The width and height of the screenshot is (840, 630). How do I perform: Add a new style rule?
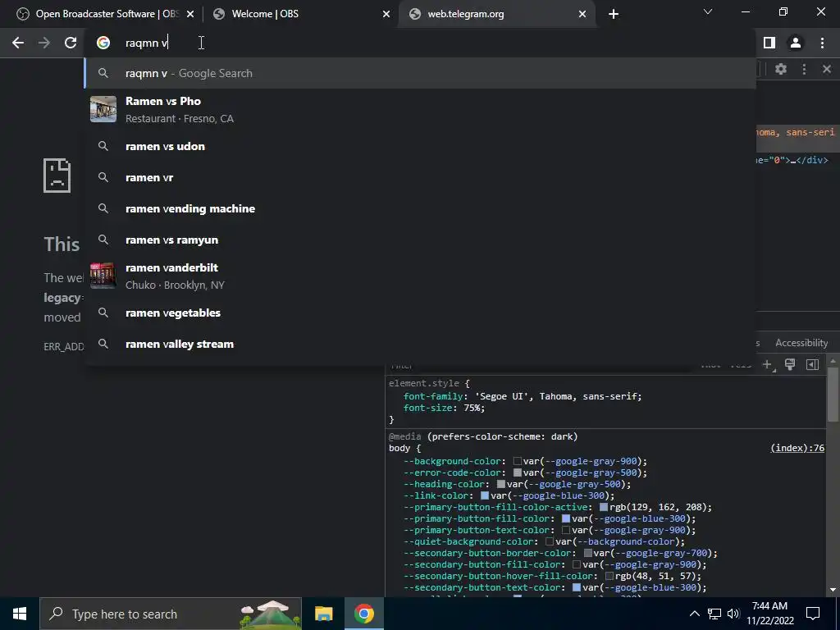pyautogui.click(x=768, y=365)
